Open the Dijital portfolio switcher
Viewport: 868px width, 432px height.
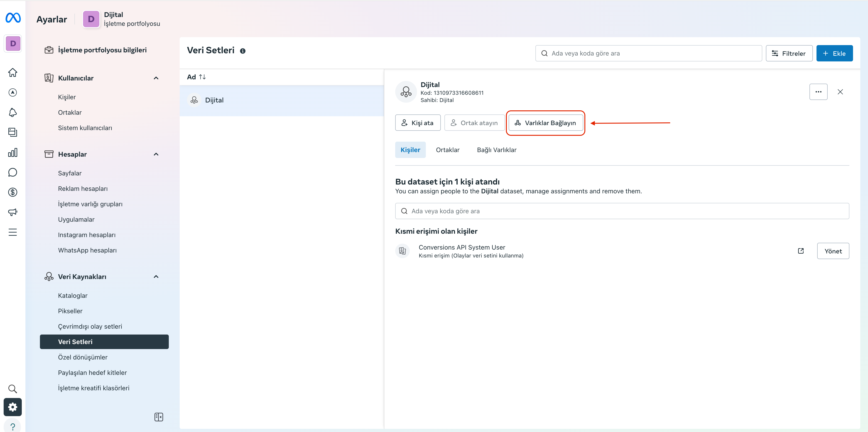(122, 19)
